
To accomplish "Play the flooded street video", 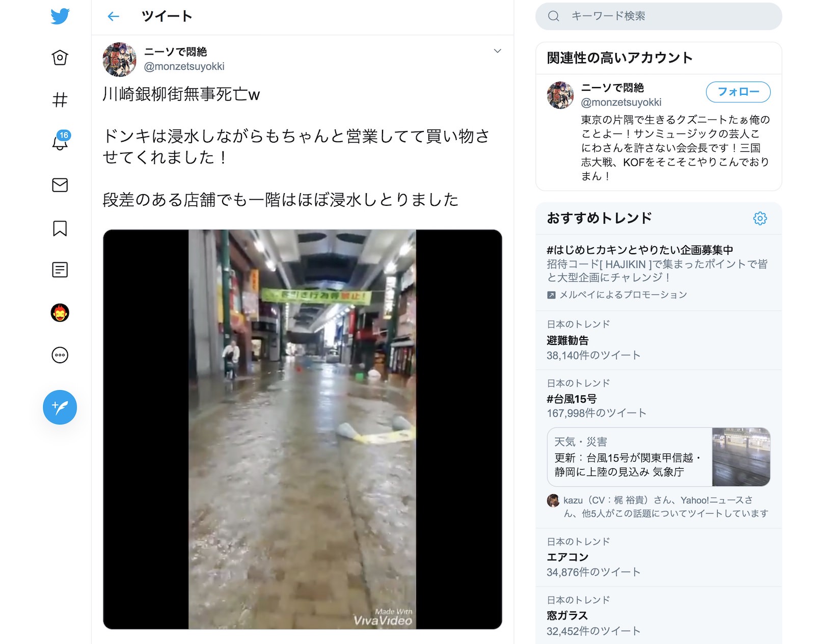I will pyautogui.click(x=302, y=429).
